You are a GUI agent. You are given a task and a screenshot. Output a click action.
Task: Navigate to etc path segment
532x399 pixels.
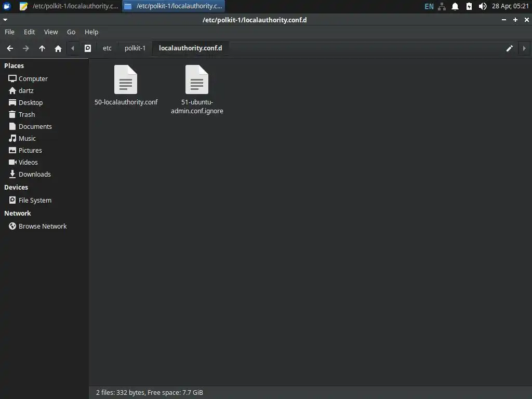point(107,48)
